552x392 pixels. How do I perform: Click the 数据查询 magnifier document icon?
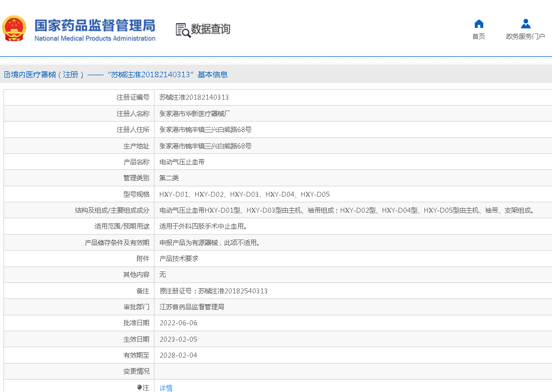183,30
